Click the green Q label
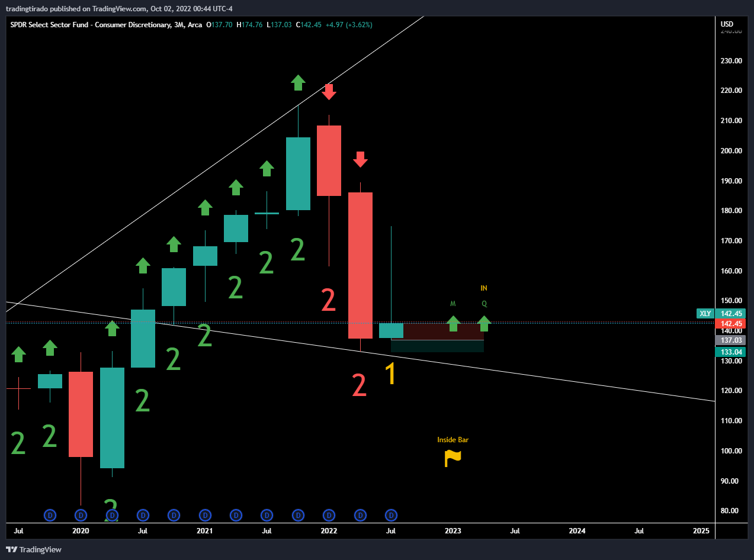This screenshot has width=754, height=560. 484,304
